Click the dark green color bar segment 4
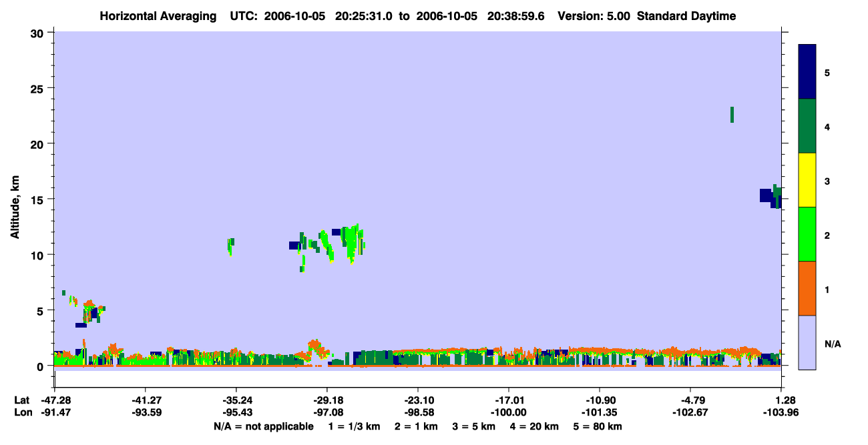 [807, 126]
